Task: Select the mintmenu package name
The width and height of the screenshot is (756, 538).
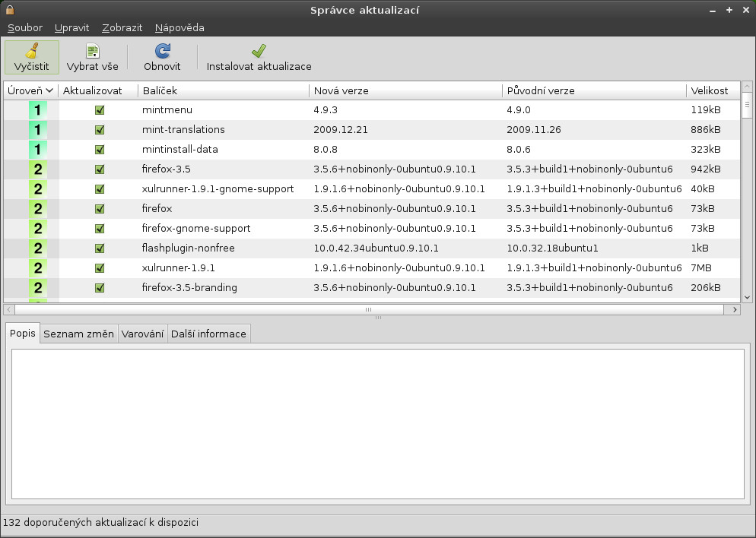Action: [x=167, y=110]
